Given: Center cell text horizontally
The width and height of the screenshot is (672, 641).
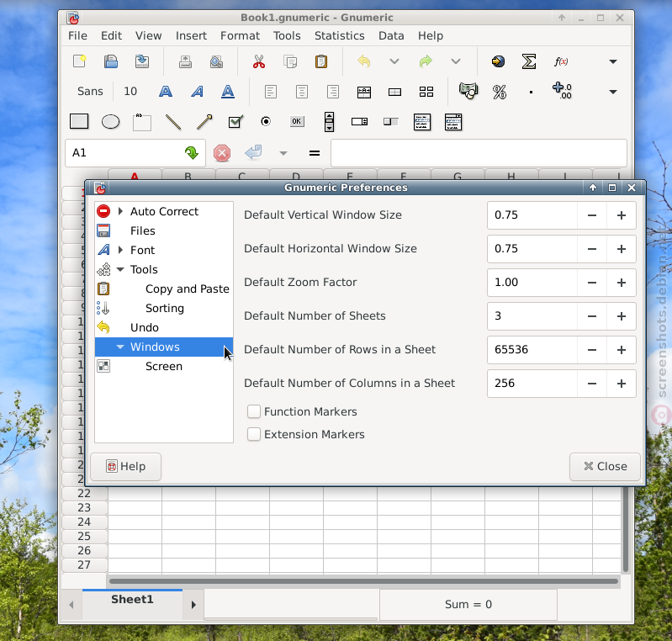Looking at the screenshot, I should [302, 92].
